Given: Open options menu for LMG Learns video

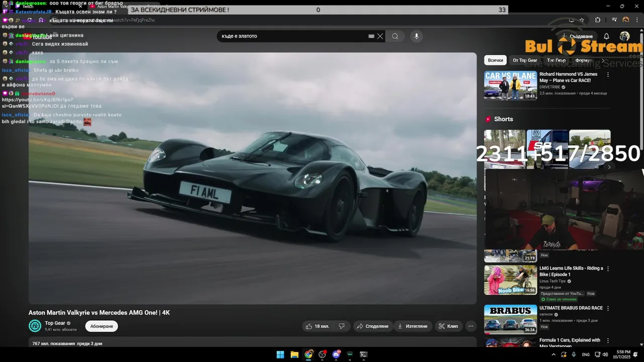Looking at the screenshot, I should point(608,269).
